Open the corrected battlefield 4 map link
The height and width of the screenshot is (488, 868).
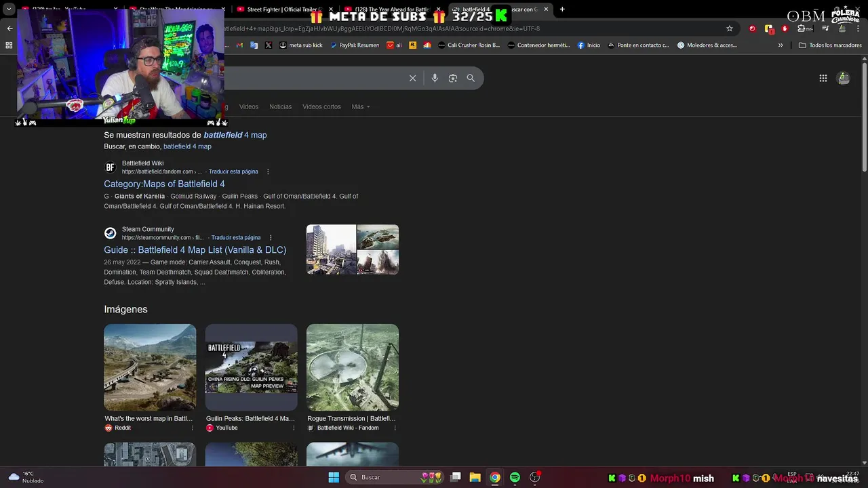click(235, 135)
